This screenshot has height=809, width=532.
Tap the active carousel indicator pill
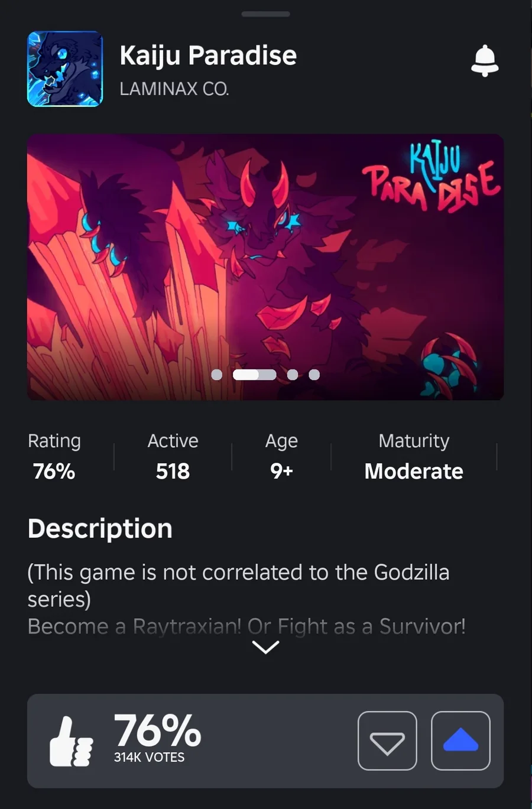coord(254,375)
